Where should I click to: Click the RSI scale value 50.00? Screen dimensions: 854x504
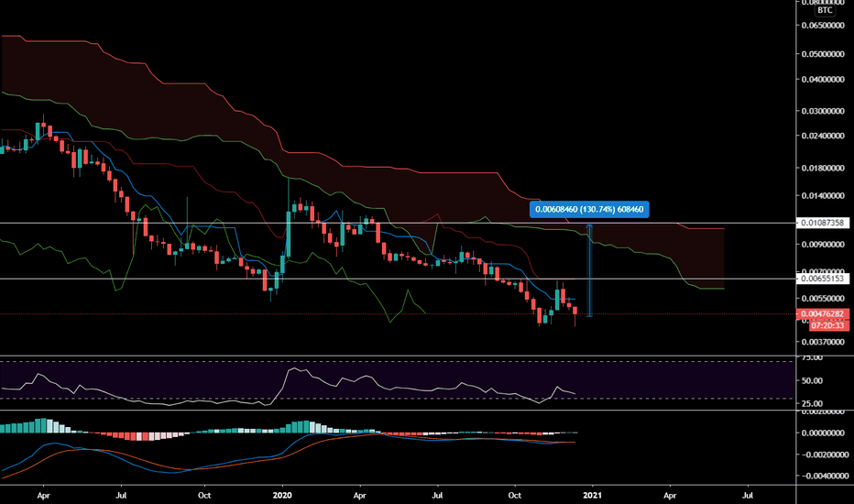812,380
